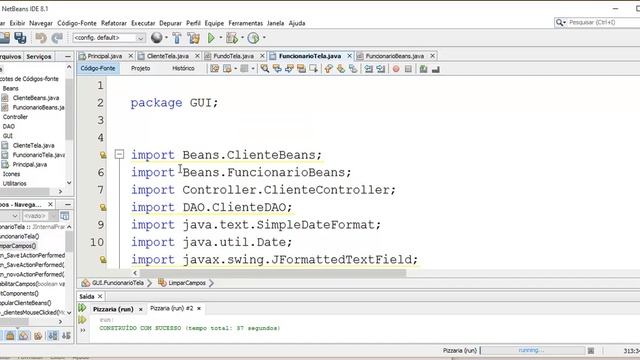This screenshot has height=360, width=640.
Task: Open the Ferramentas menu
Action: tap(245, 23)
